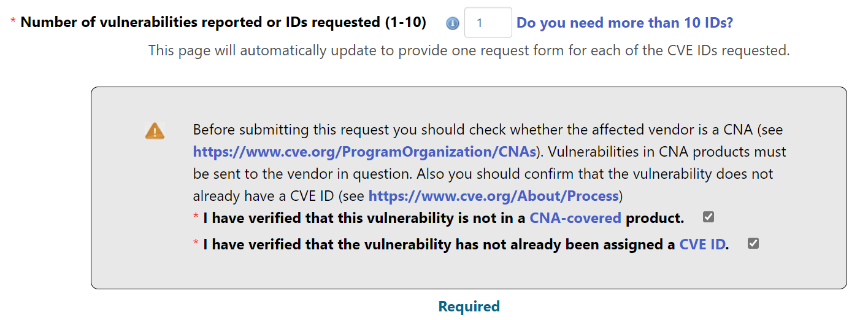This screenshot has width=868, height=320.
Task: Open the 'CNA-covered' hyperlink
Action: pyautogui.click(x=575, y=218)
